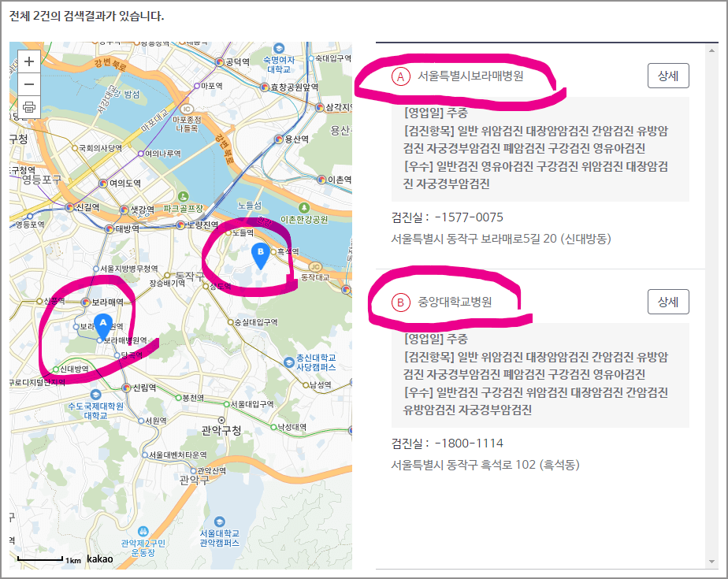Zoom out the map with minus button
Image resolution: width=728 pixels, height=579 pixels.
point(29,84)
